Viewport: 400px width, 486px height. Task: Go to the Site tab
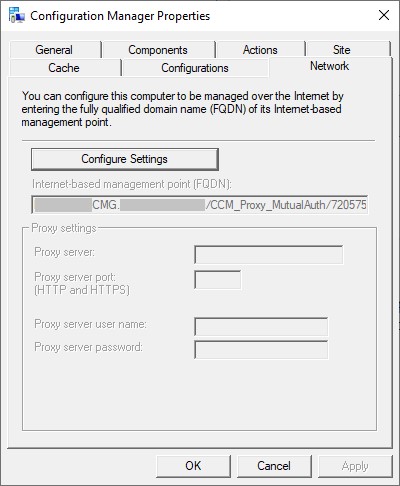click(x=341, y=50)
